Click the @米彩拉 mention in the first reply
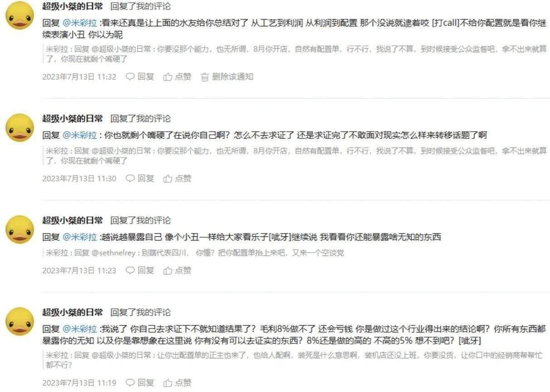This screenshot has height=392, width=550. (79, 22)
